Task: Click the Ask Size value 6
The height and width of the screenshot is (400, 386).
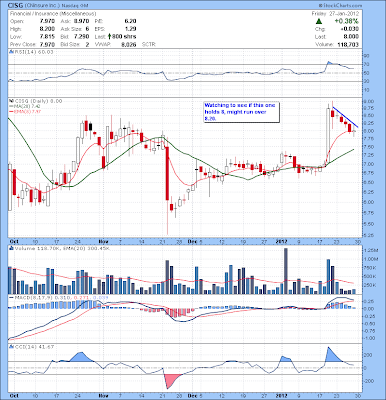Action: pyautogui.click(x=87, y=29)
